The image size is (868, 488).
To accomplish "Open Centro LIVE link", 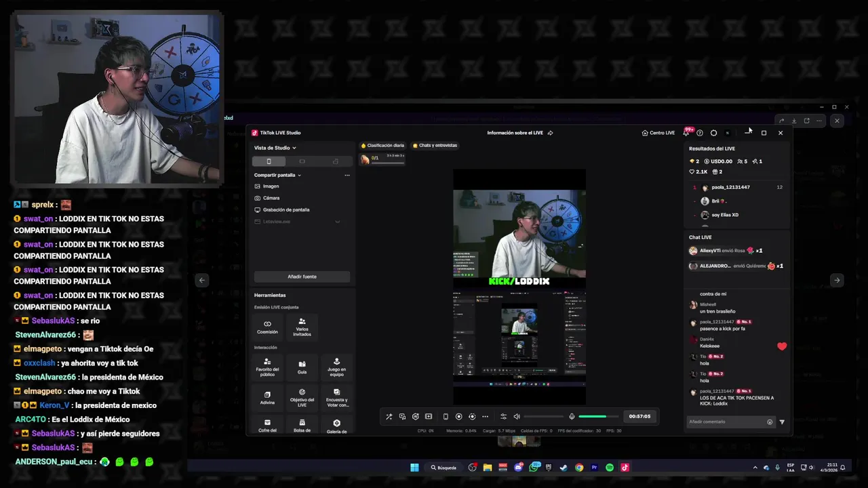I will pos(658,133).
